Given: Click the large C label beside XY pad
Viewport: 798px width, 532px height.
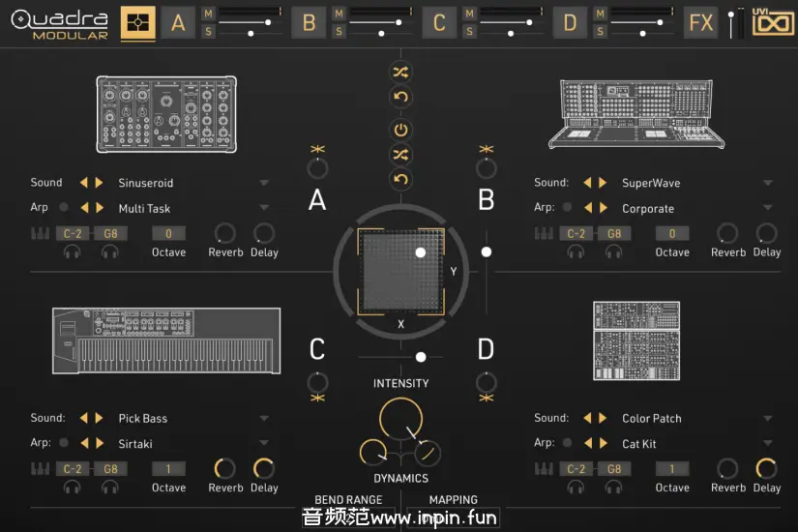Looking at the screenshot, I should [x=317, y=349].
